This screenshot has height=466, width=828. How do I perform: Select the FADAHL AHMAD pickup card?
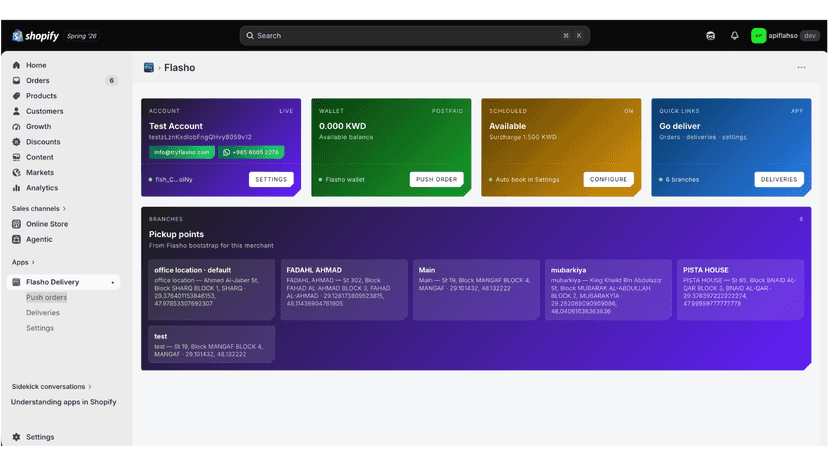(x=344, y=290)
